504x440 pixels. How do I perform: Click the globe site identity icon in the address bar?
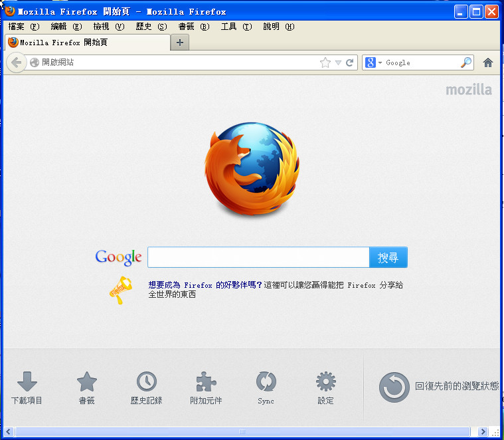(x=35, y=62)
